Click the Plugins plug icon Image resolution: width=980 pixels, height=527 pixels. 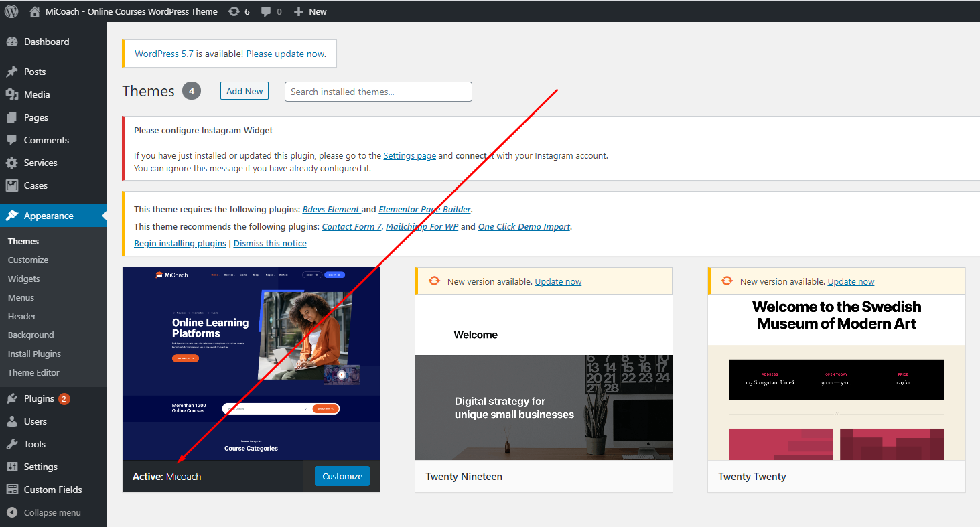pyautogui.click(x=12, y=398)
